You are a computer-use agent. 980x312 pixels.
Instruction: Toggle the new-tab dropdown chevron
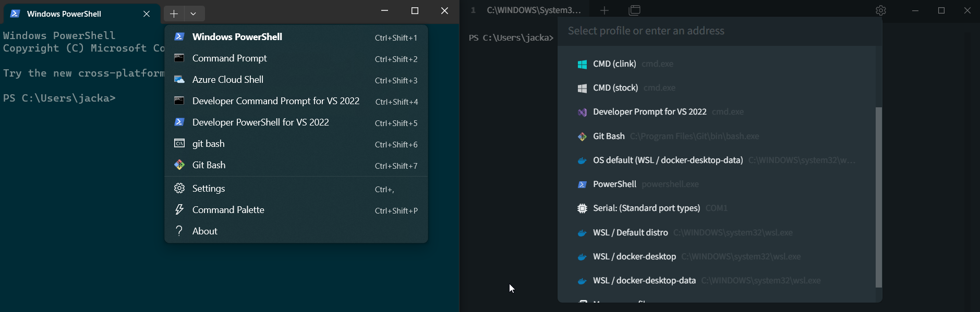pos(193,14)
